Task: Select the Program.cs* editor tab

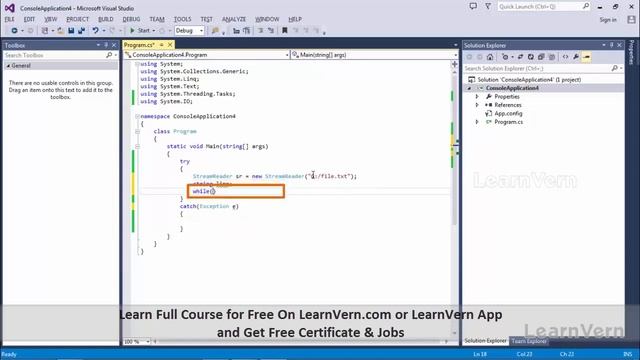Action: 139,45
